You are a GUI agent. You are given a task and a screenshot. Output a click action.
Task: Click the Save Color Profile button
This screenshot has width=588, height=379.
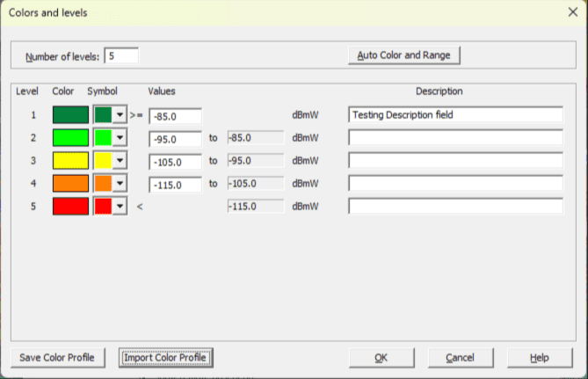pos(58,358)
